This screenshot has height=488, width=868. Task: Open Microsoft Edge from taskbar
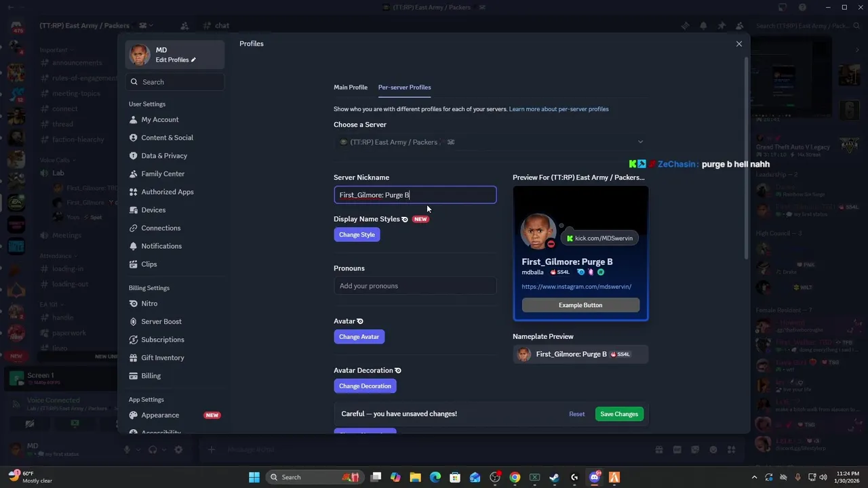[435, 477]
